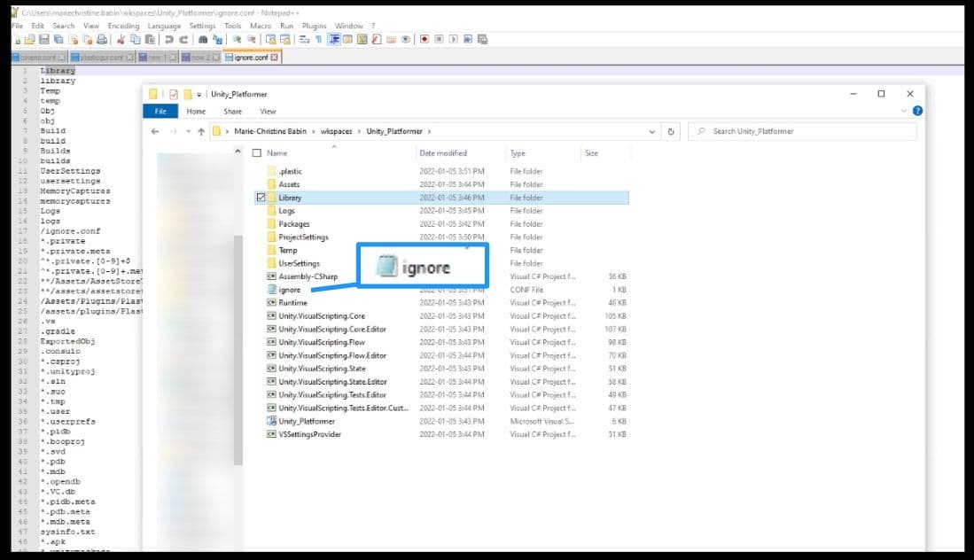
Task: Expand the Unity_Platformer breadcrumb chevron
Action: click(x=429, y=131)
